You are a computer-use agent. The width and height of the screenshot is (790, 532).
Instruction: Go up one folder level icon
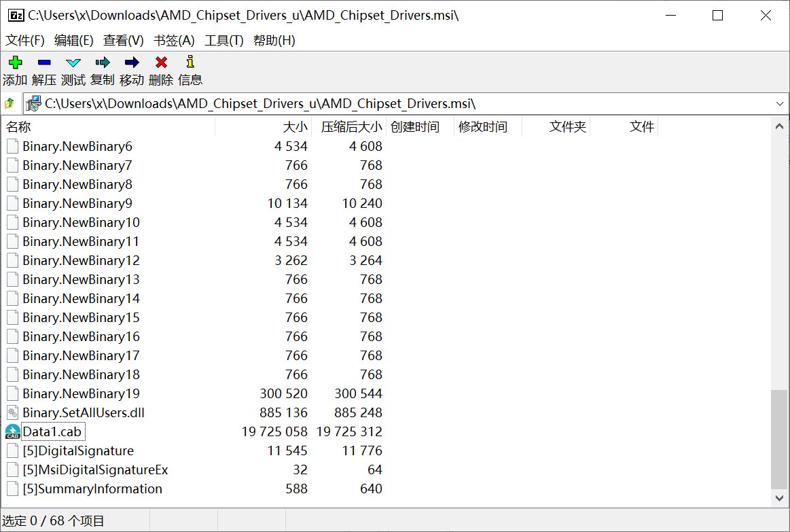(10, 104)
